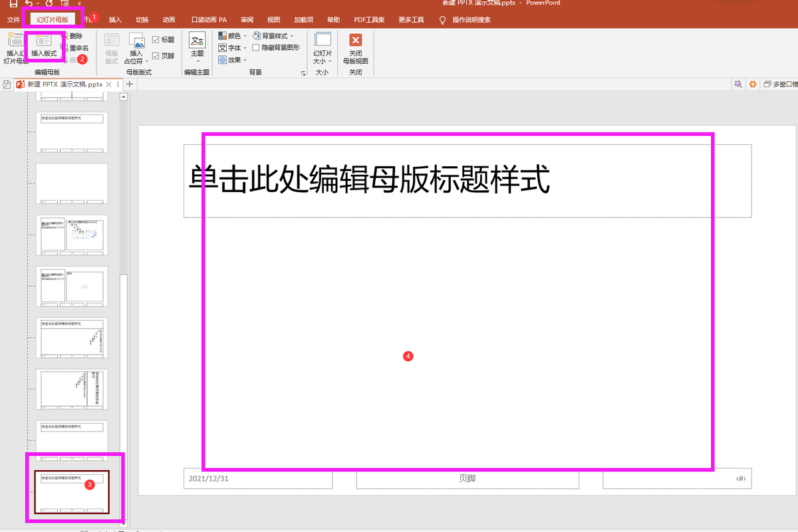Image resolution: width=798 pixels, height=532 pixels.
Task: Open the 背景 group dialog launcher
Action: 303,72
